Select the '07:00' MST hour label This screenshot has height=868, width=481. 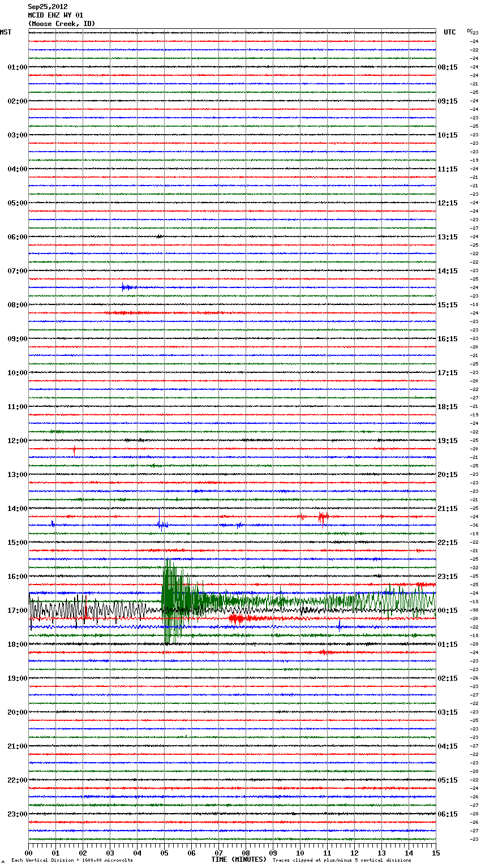[x=18, y=271]
